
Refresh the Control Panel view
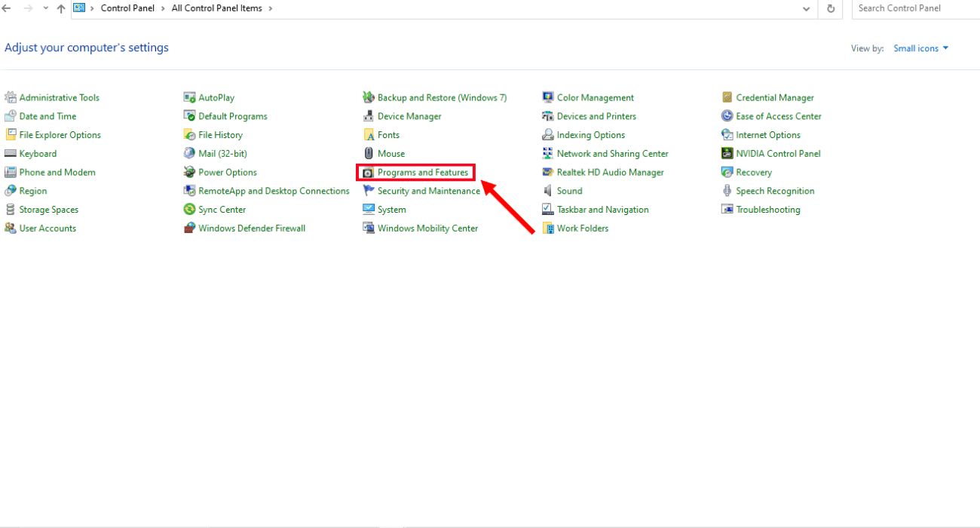(831, 8)
